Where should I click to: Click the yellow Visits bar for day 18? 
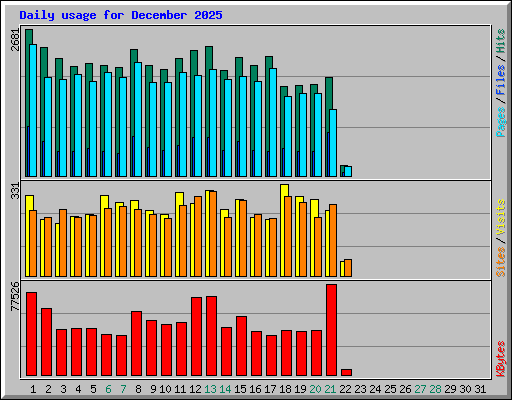click(283, 230)
